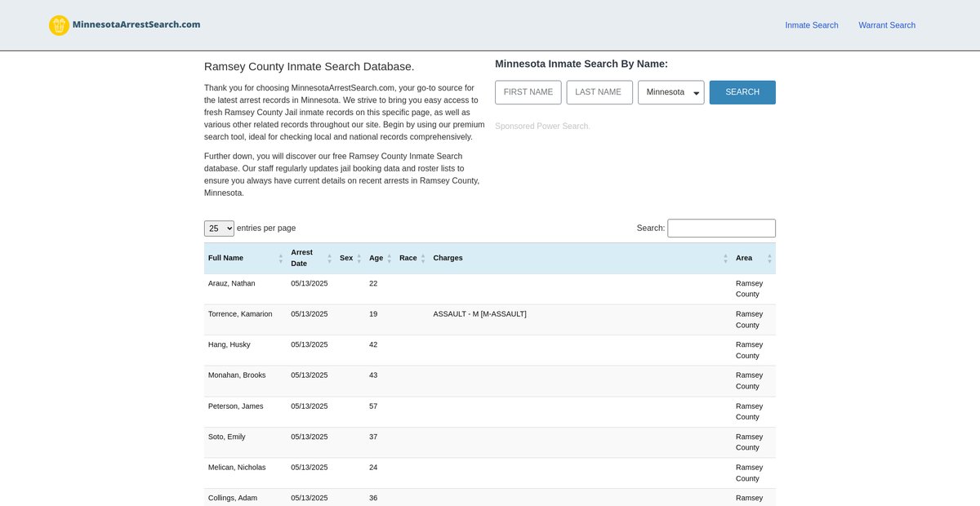The image size is (980, 506).
Task: Open the Warrant Search nav link
Action: point(886,25)
